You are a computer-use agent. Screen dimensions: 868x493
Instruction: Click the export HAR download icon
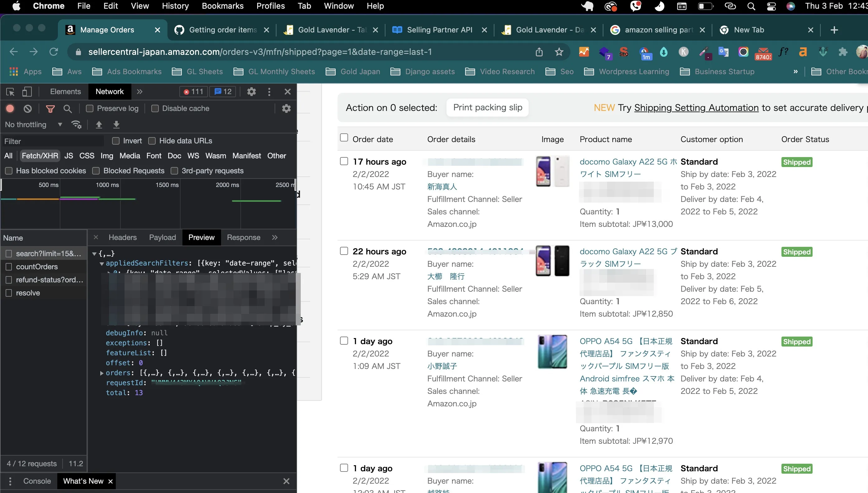tap(116, 125)
